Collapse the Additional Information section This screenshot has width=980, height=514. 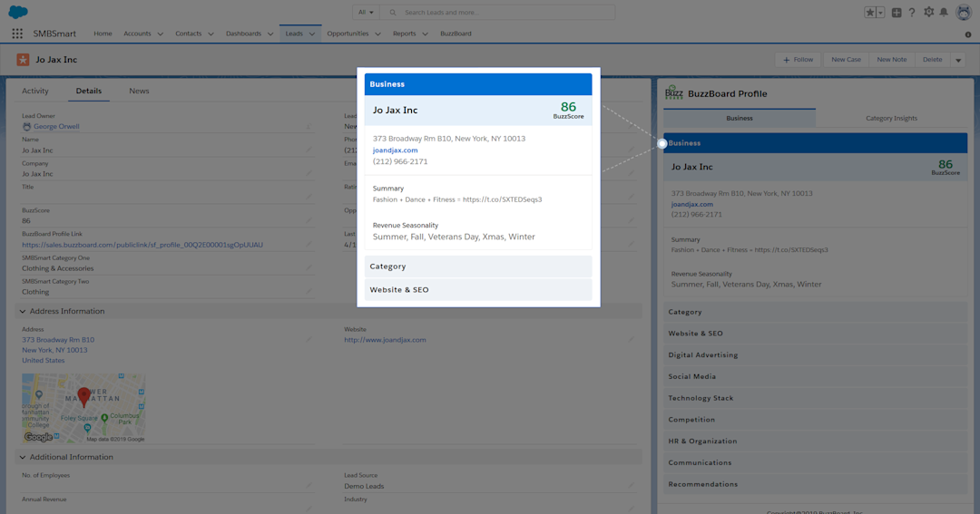[x=23, y=457]
